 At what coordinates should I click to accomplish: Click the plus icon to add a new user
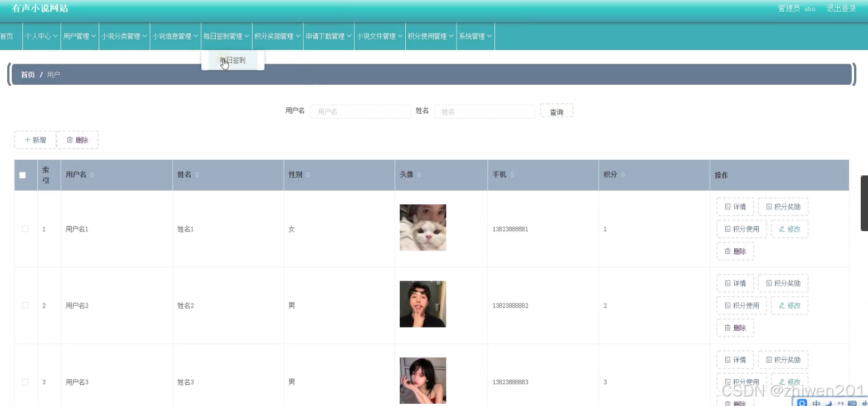[27, 140]
